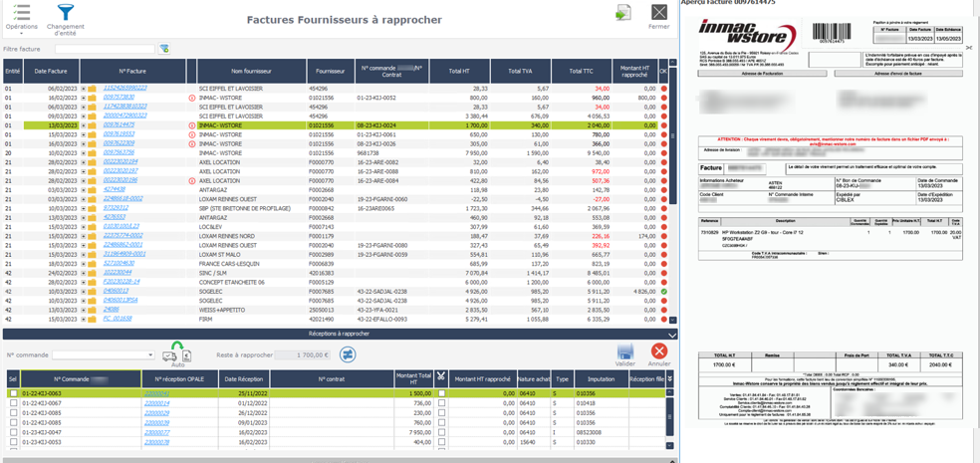Click the Valider save icon
The height and width of the screenshot is (463, 980).
(625, 352)
